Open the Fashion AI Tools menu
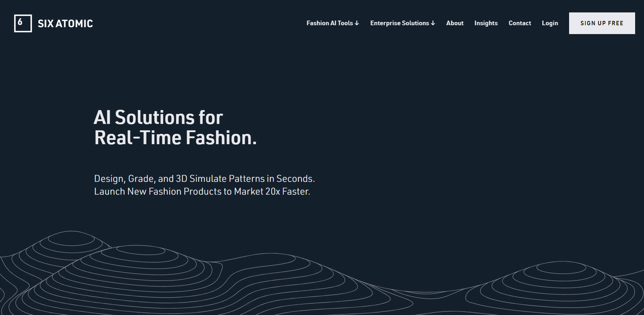Image resolution: width=644 pixels, height=315 pixels. 329,23
